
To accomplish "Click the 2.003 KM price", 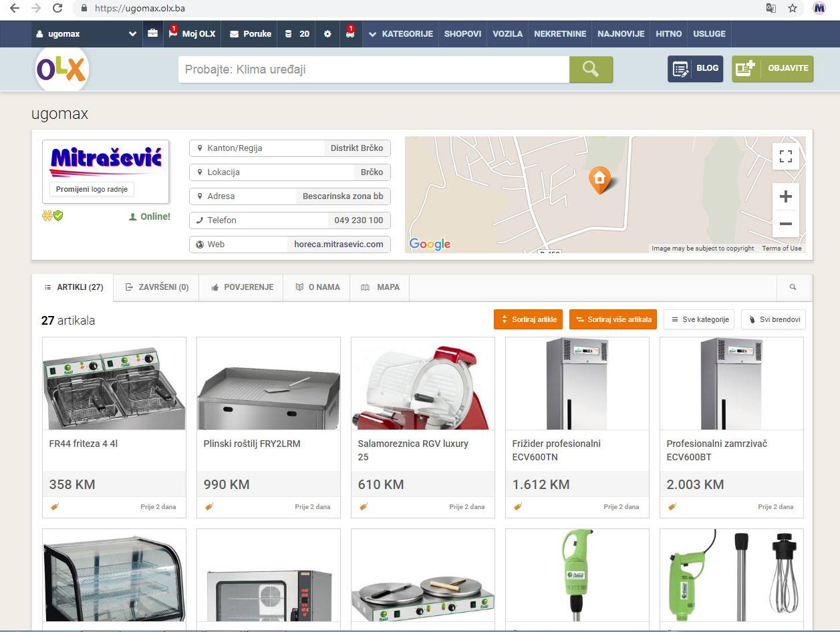I will pyautogui.click(x=695, y=484).
